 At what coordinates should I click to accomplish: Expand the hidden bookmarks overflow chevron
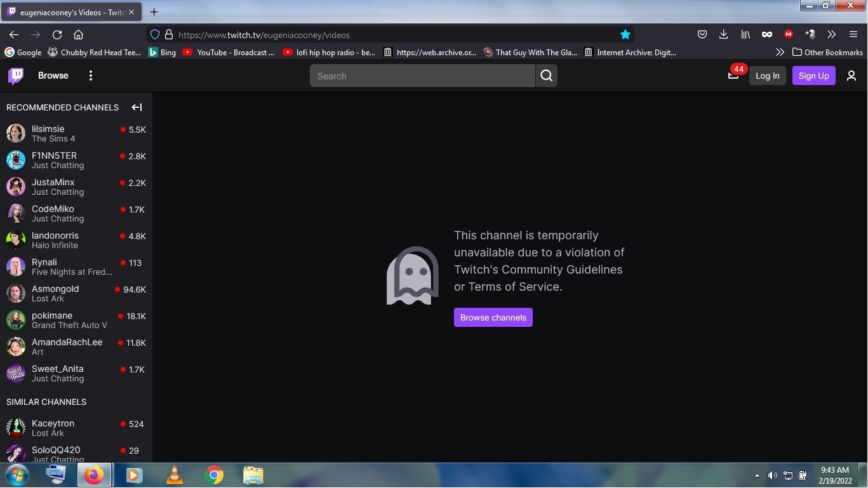(780, 52)
